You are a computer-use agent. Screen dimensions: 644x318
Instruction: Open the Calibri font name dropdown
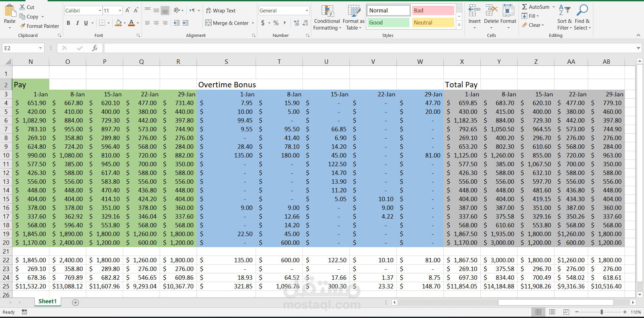(x=100, y=11)
